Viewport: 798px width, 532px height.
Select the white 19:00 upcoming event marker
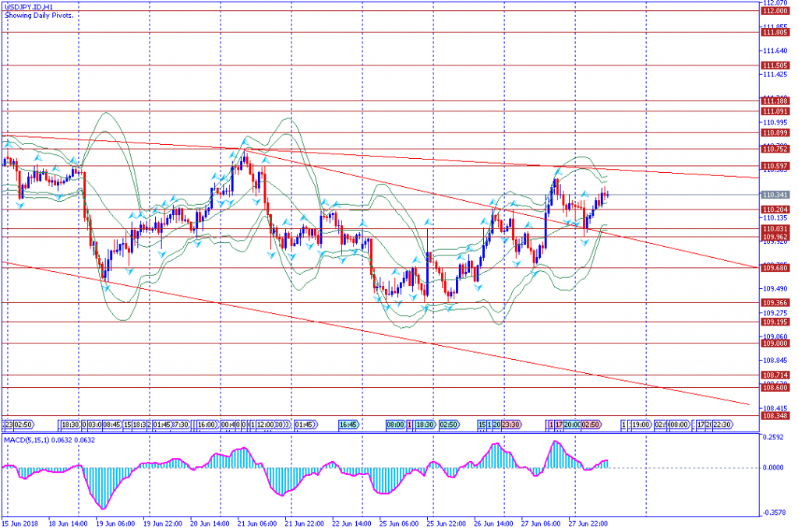pos(641,425)
